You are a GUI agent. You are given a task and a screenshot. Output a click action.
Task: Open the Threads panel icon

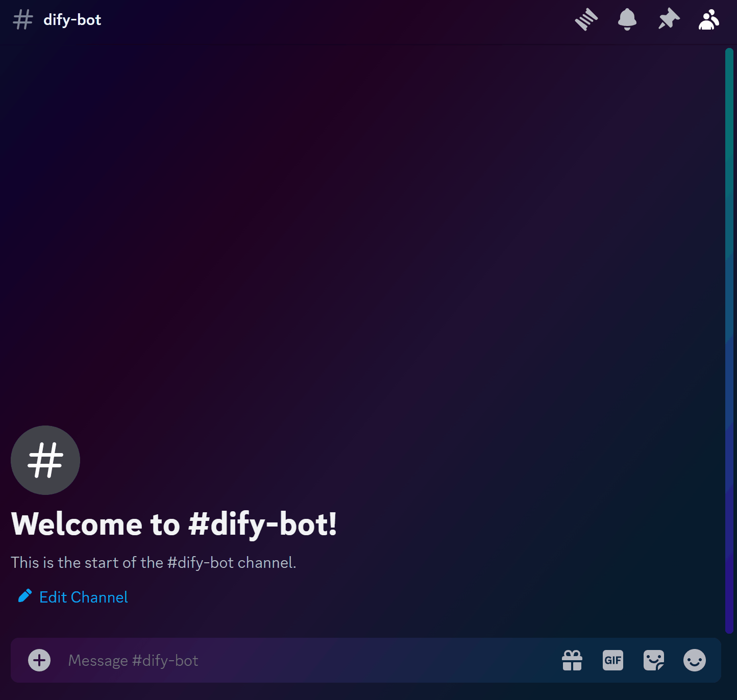tap(586, 20)
